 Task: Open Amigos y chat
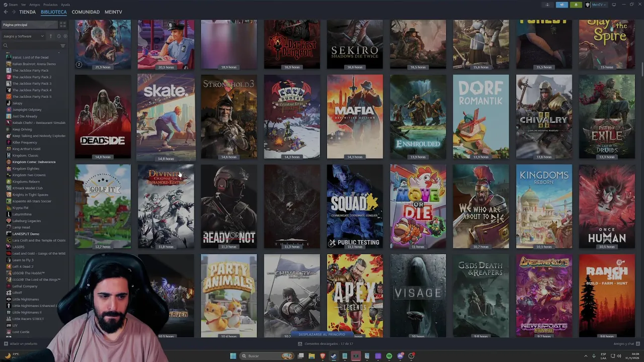(x=626, y=344)
